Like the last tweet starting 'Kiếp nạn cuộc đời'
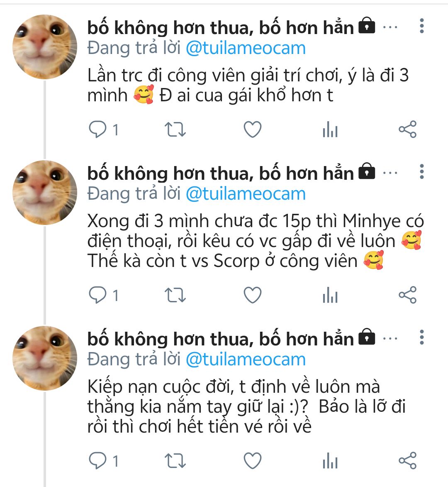 252,461
